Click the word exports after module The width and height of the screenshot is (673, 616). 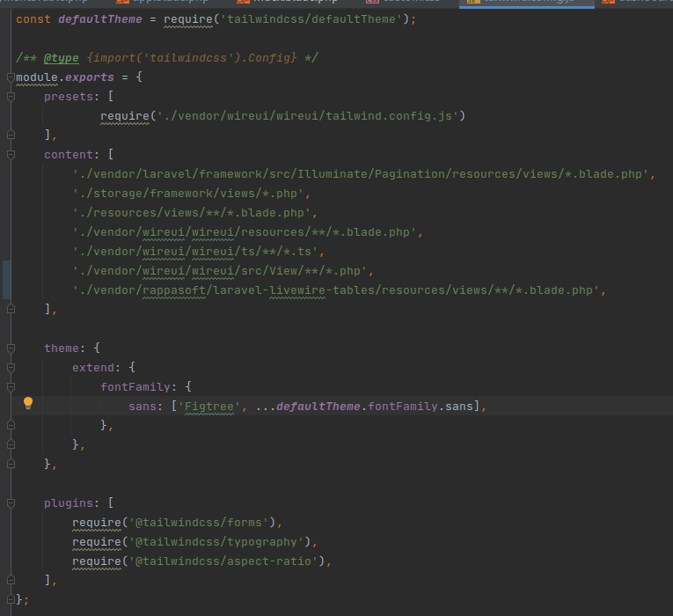pyautogui.click(x=89, y=77)
